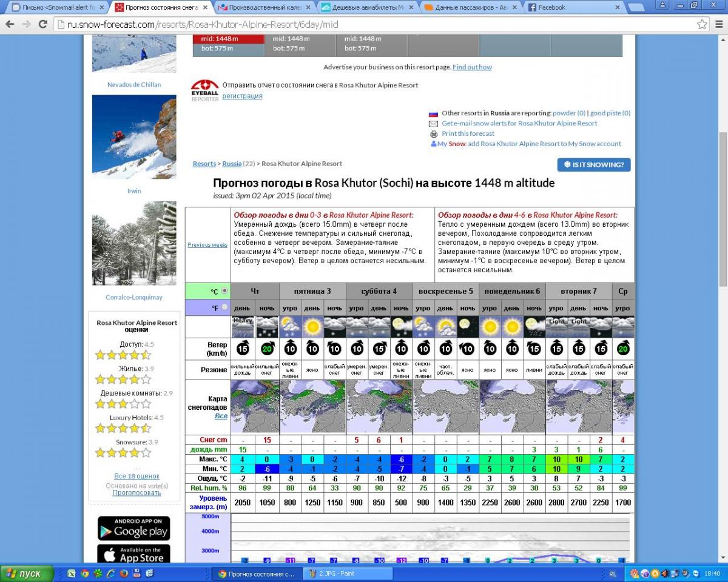Switch to 2.JPG - Paint taskbar window
The height and width of the screenshot is (582, 728).
click(349, 573)
